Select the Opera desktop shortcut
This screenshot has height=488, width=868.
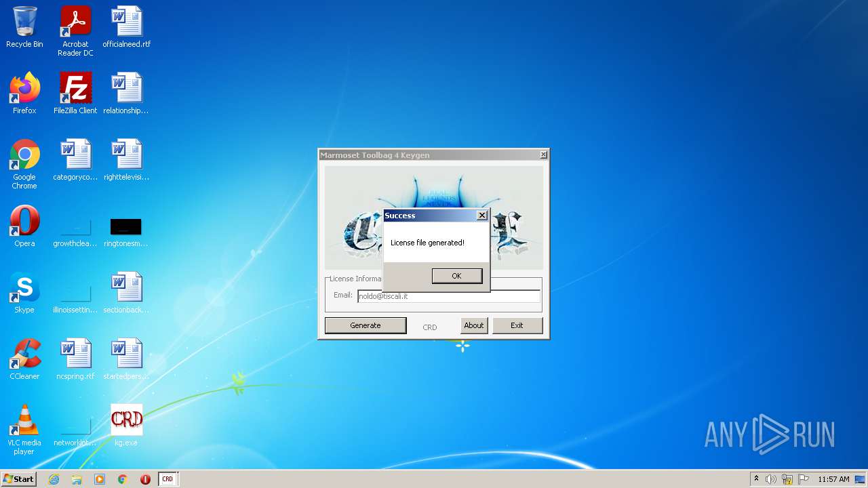(24, 226)
